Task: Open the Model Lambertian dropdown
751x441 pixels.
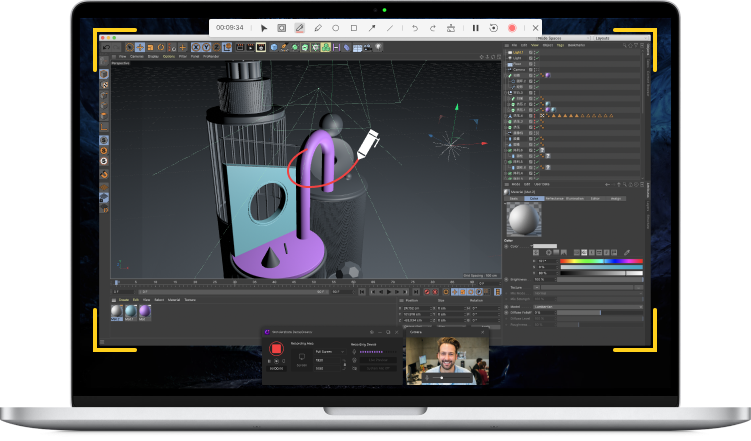Action: coord(588,306)
